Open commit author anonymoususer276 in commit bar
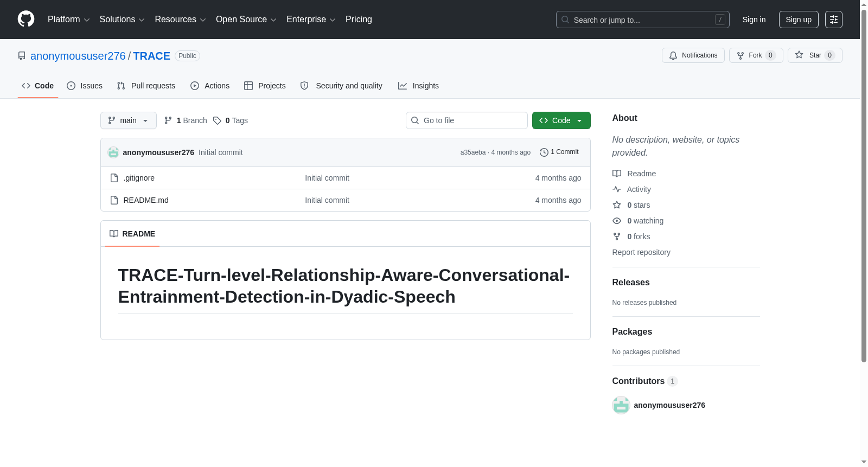868x467 pixels. (x=158, y=152)
